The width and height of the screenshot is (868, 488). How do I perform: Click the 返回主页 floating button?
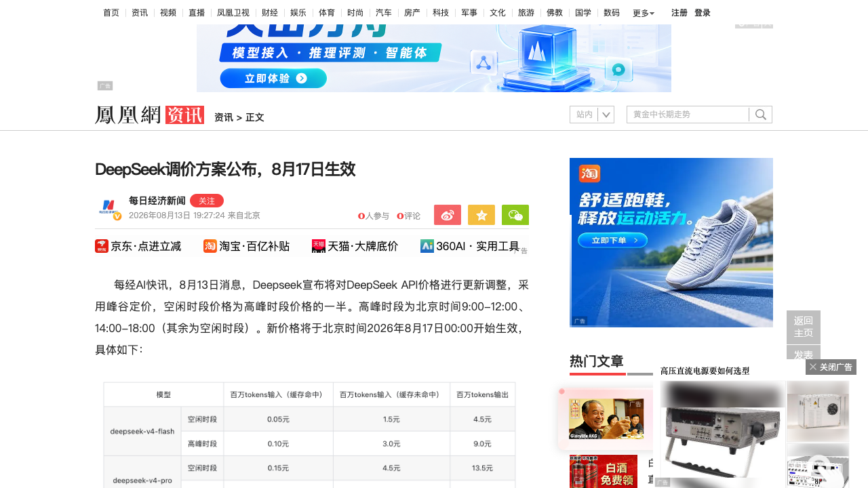pyautogui.click(x=804, y=327)
